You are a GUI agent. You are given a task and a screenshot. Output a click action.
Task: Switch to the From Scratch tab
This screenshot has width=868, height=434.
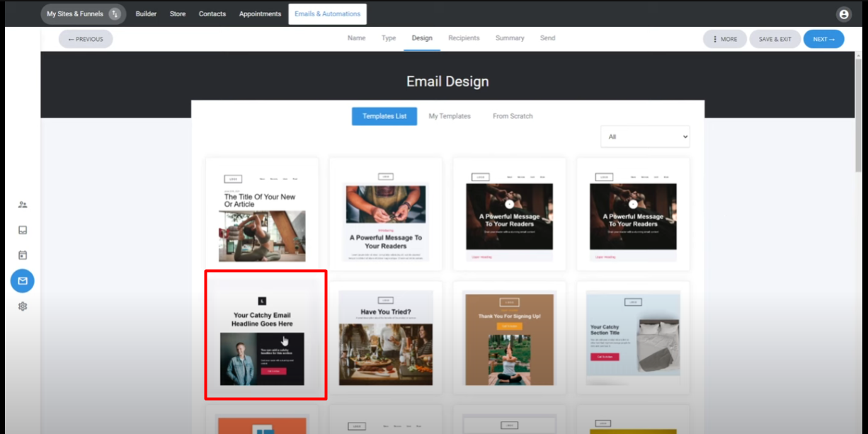click(513, 116)
